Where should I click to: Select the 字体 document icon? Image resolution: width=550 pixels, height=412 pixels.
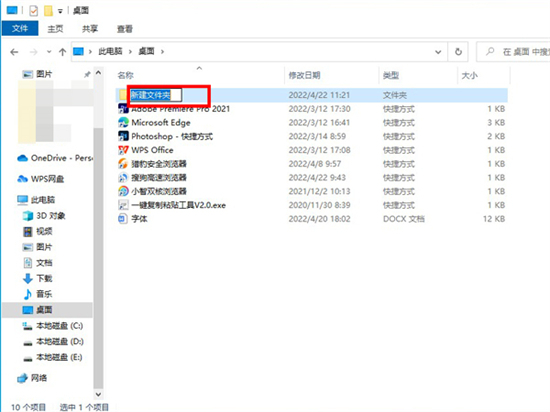123,219
